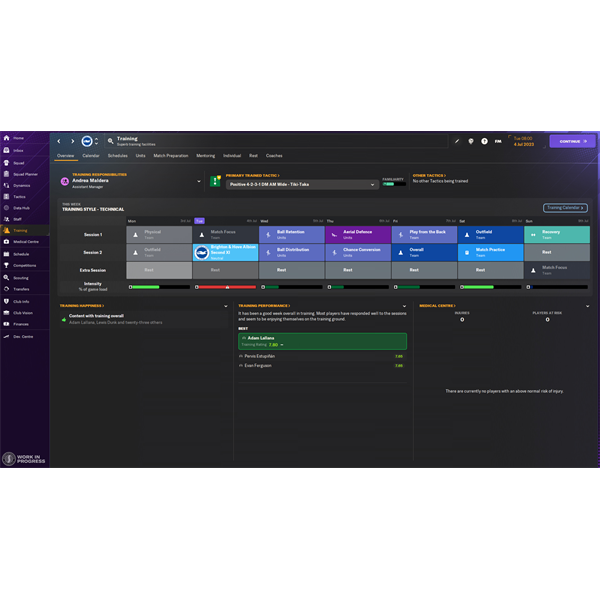600x600 pixels.
Task: Collapse the Training Performance panel
Action: pyautogui.click(x=405, y=306)
